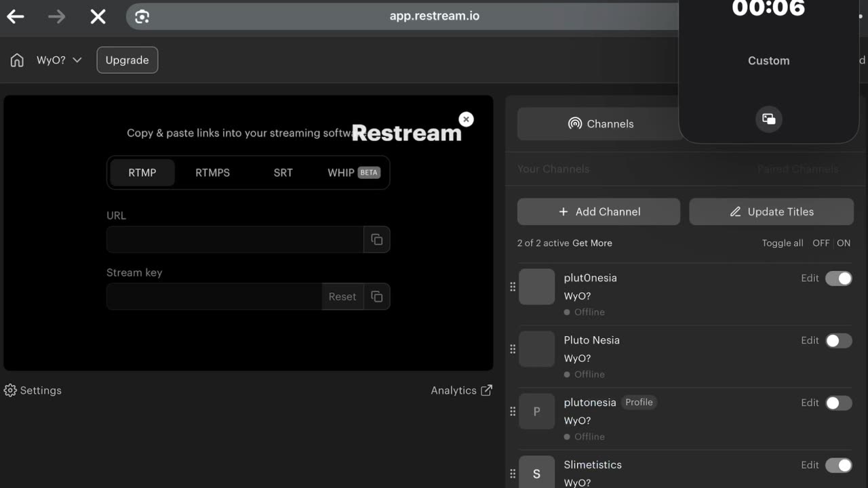Click the Slimetistics S avatar
This screenshot has width=868, height=488.
pyautogui.click(x=536, y=472)
